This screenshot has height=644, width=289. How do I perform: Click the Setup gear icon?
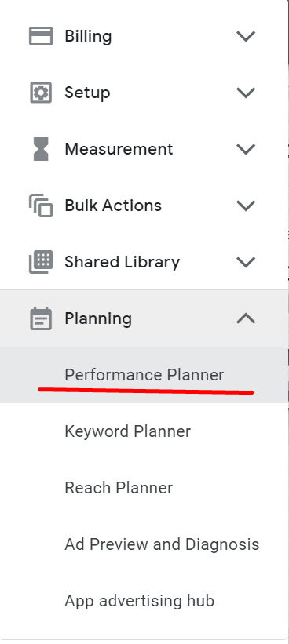pos(41,93)
